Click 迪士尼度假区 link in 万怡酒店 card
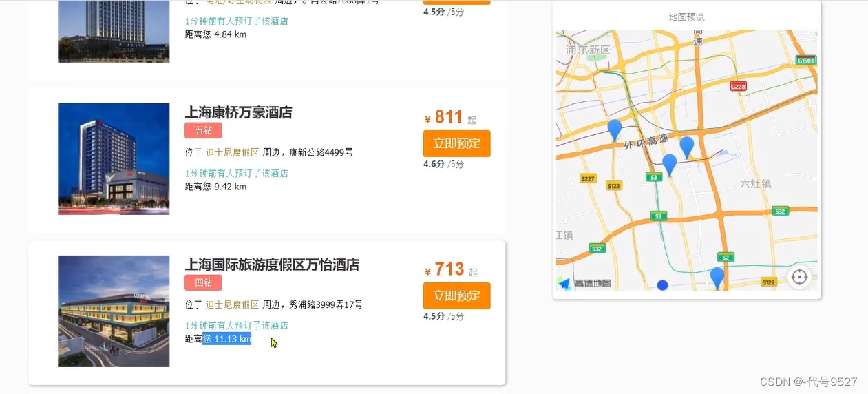The height and width of the screenshot is (394, 868). click(232, 304)
